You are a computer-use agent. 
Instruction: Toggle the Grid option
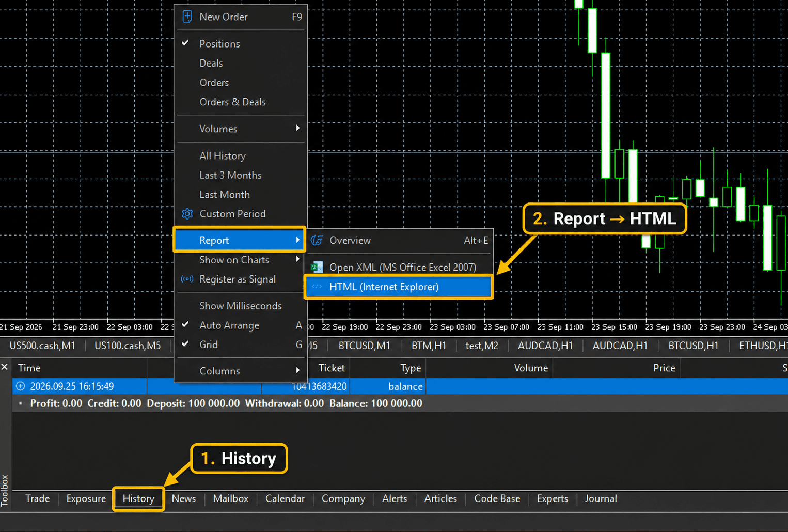241,345
